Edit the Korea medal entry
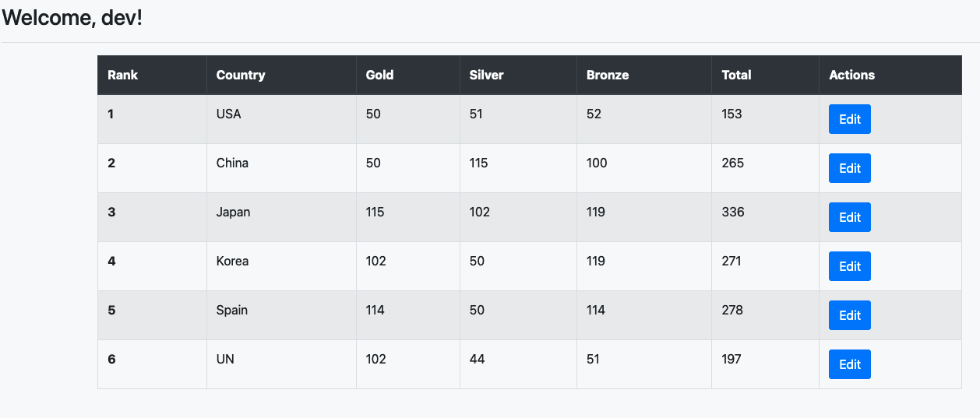Viewport: 980px width, 418px height. 849,266
